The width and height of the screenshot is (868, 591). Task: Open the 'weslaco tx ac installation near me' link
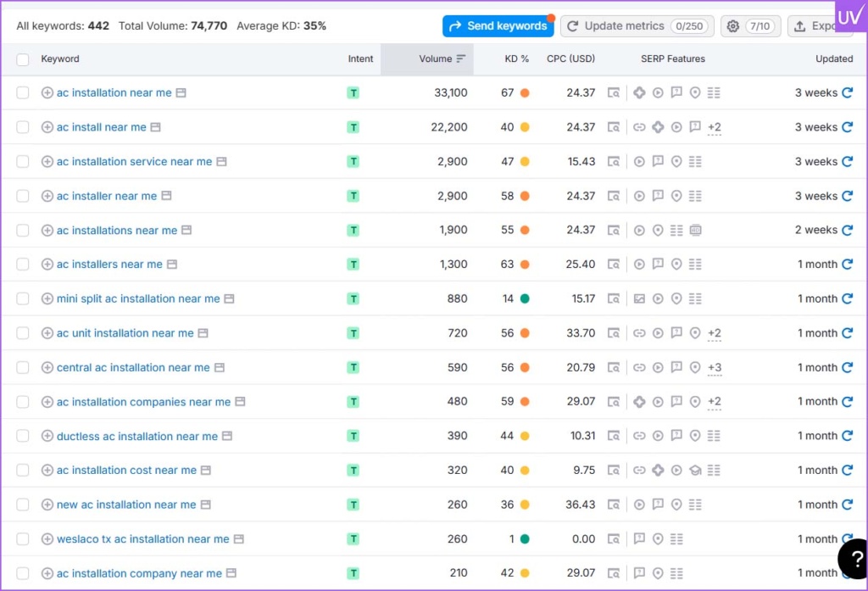[142, 538]
